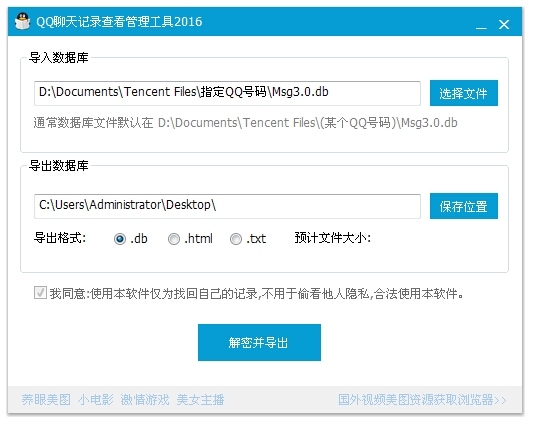This screenshot has width=534, height=428.
Task: Click the 保存位置 button
Action: (464, 206)
